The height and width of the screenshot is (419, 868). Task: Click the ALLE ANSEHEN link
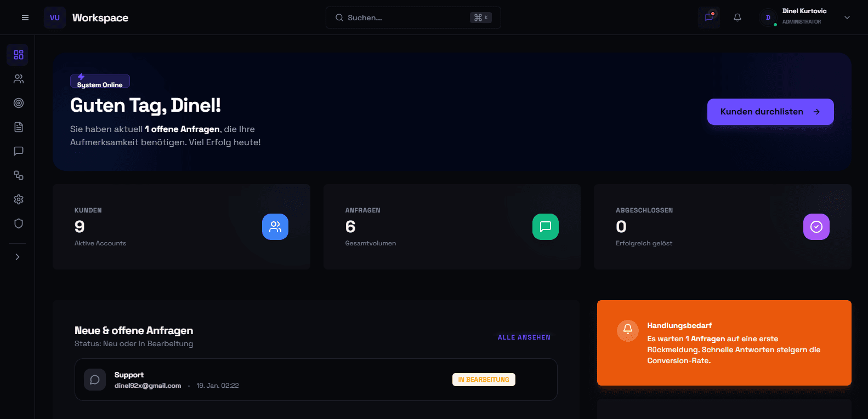click(x=524, y=337)
